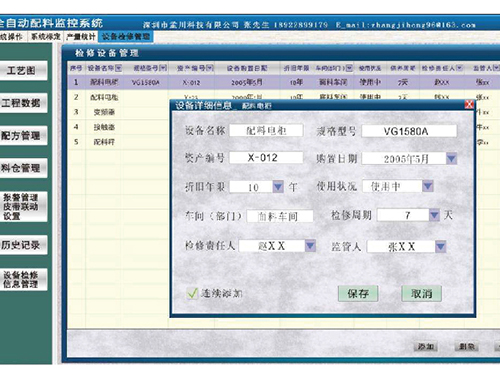Open the 资产编号 column filter arrow
This screenshot has width=500, height=375.
coord(209,68)
